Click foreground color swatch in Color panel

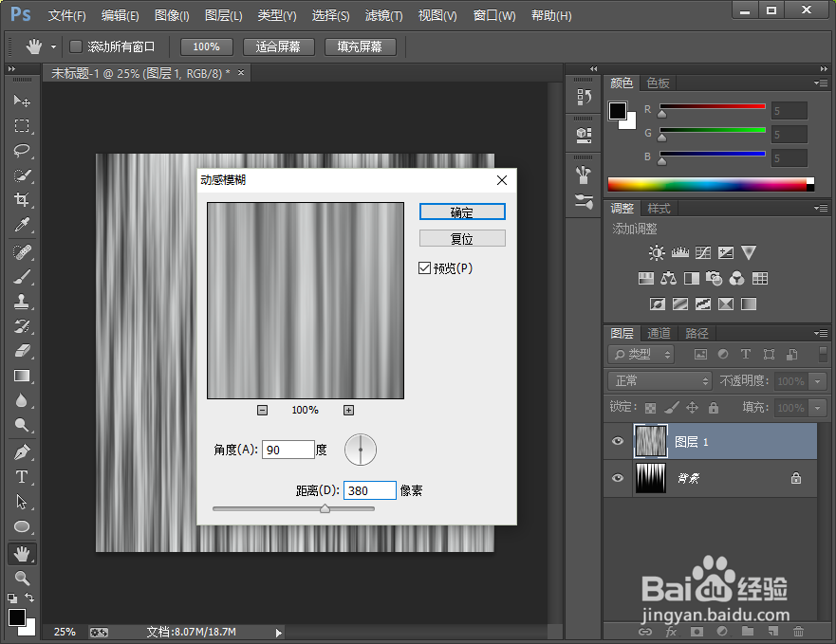click(x=618, y=111)
